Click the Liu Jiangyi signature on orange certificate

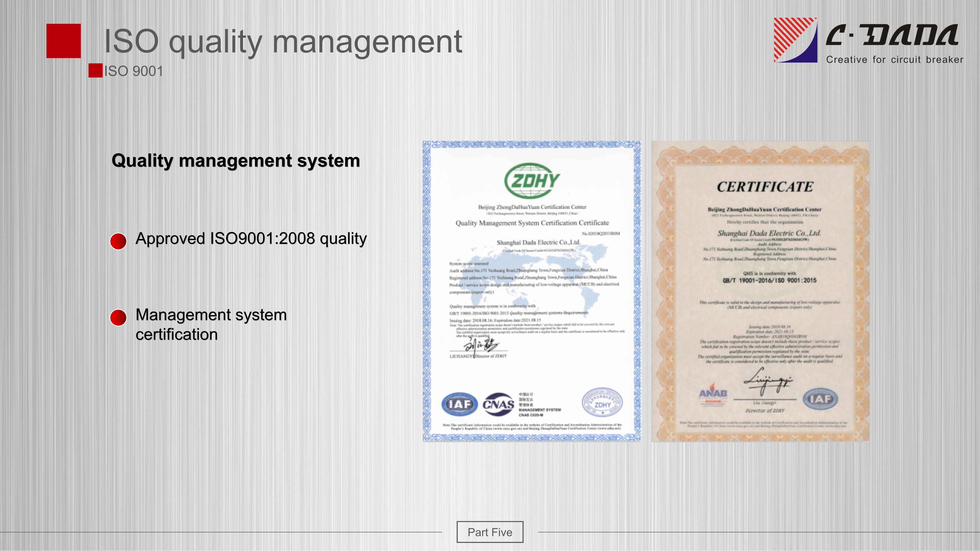pos(768,381)
